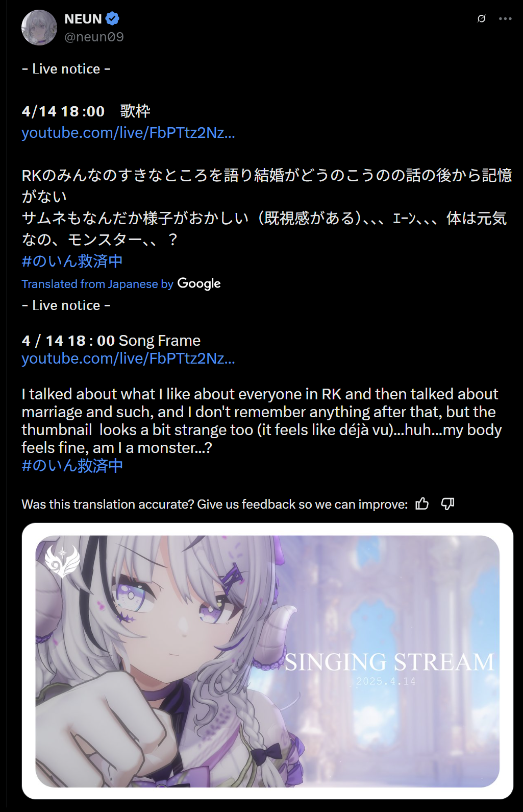Click "Was this translation accurate?" prompt text

(214, 505)
